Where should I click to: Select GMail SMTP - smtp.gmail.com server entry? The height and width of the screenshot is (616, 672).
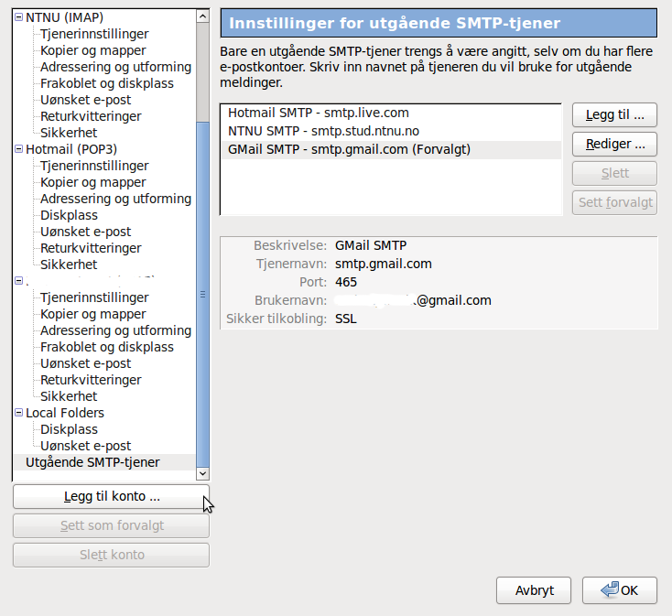click(x=391, y=149)
